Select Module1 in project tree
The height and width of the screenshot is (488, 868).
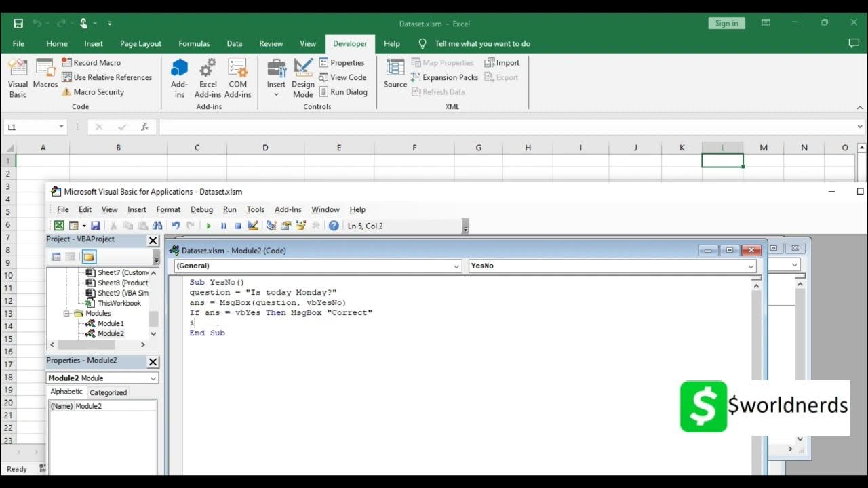point(104,323)
